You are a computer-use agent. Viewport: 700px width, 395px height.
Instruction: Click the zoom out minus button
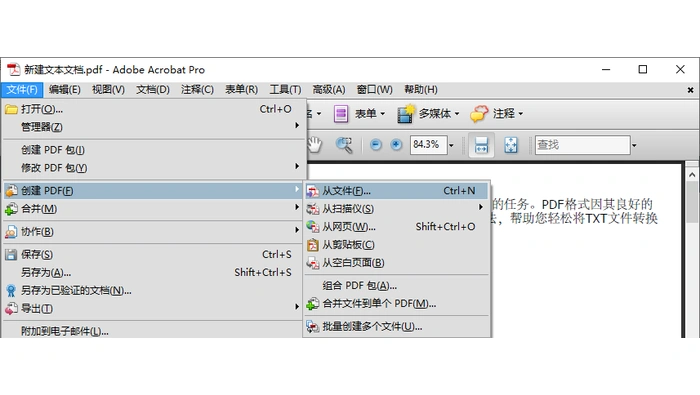[x=376, y=145]
